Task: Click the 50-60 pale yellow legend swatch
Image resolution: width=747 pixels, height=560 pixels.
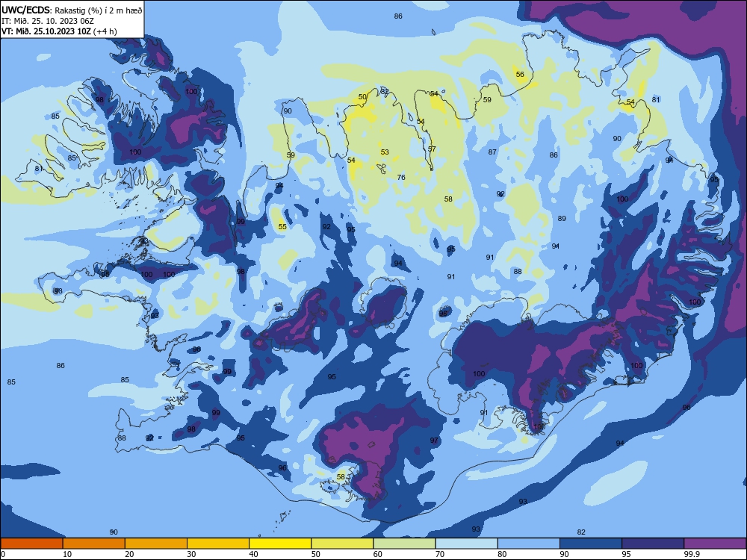Action: tap(343, 544)
